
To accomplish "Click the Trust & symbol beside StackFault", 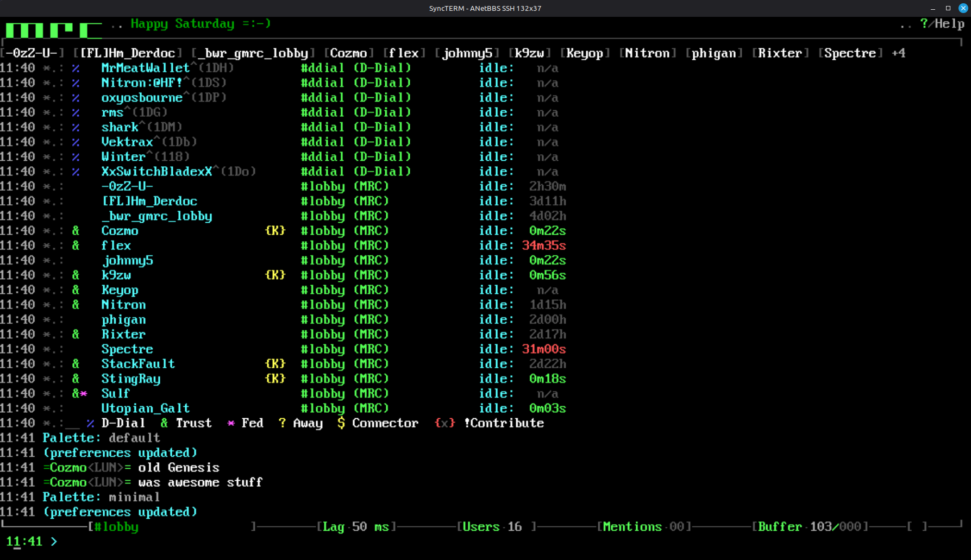I will 76,363.
